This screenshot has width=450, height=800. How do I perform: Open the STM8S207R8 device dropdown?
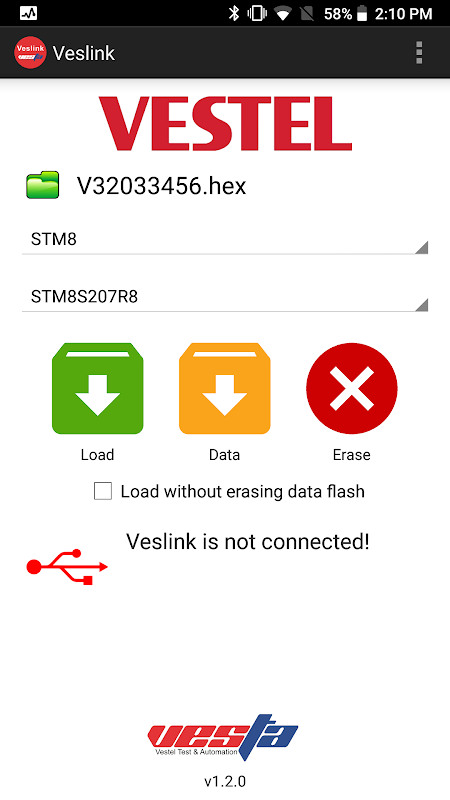click(x=224, y=297)
